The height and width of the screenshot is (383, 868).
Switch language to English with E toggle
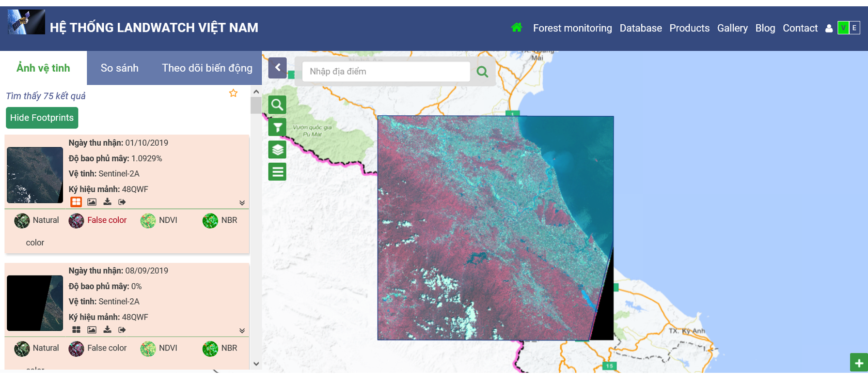pos(854,28)
